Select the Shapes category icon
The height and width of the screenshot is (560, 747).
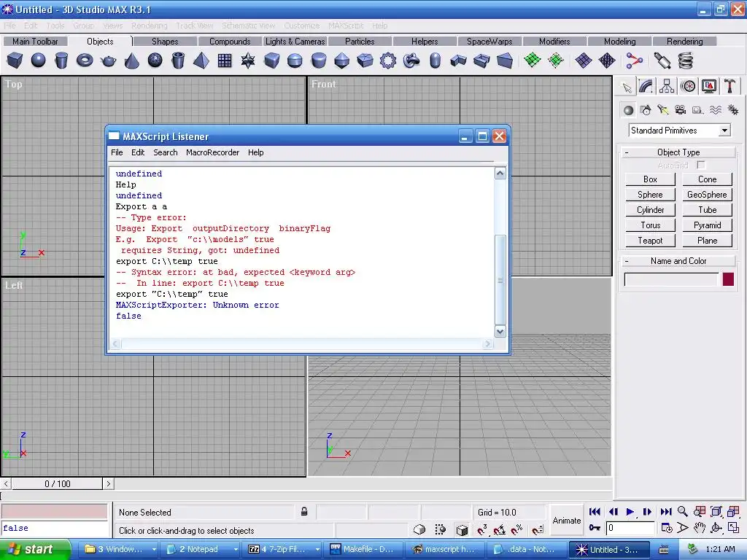click(646, 111)
